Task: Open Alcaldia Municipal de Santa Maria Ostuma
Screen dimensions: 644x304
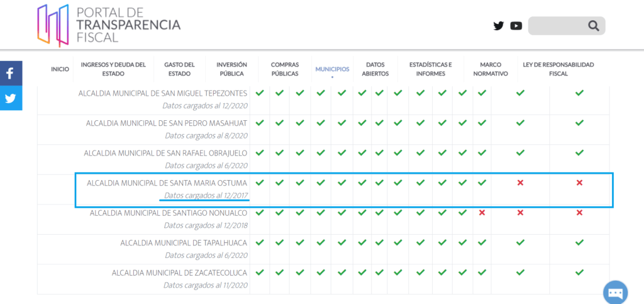Action: point(167,183)
